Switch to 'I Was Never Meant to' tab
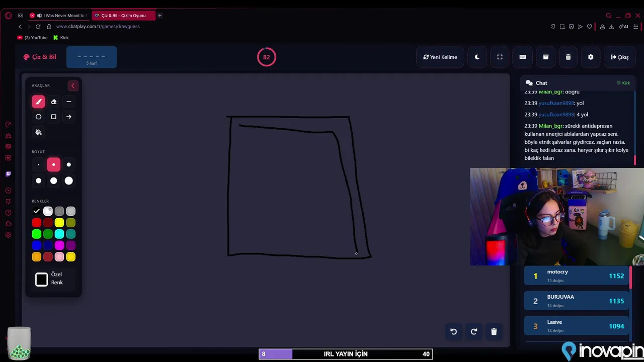The image size is (644, 362). pyautogui.click(x=59, y=16)
